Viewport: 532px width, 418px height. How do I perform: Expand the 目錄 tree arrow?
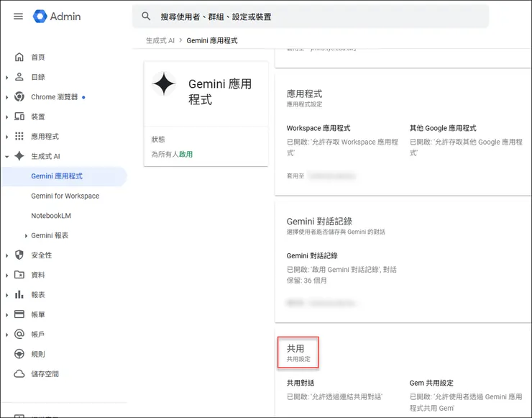6,78
